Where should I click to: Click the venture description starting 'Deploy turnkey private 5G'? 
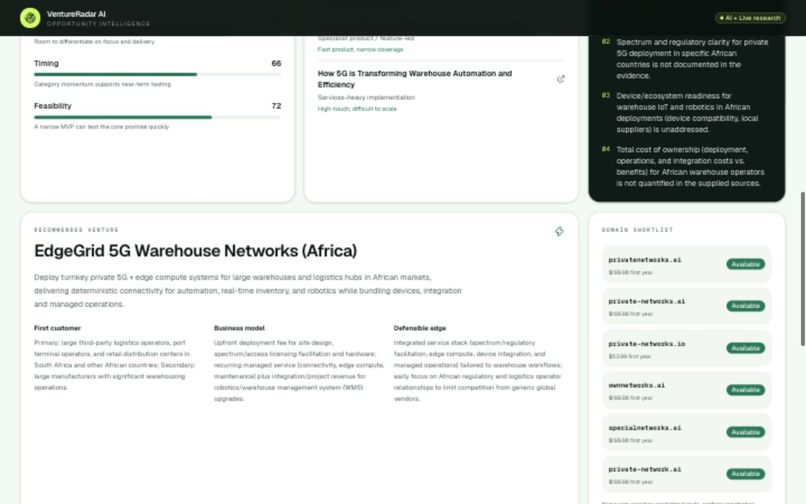248,291
